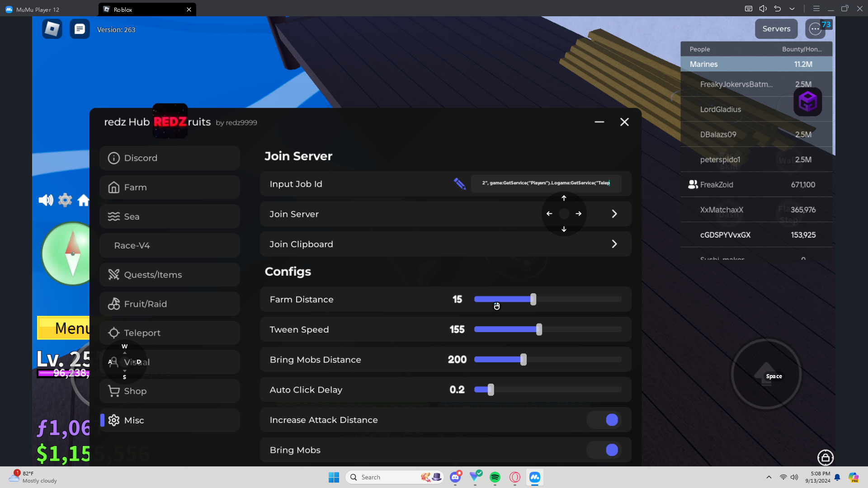Viewport: 868px width, 488px height.
Task: Switch to the Farm tab
Action: [170, 187]
